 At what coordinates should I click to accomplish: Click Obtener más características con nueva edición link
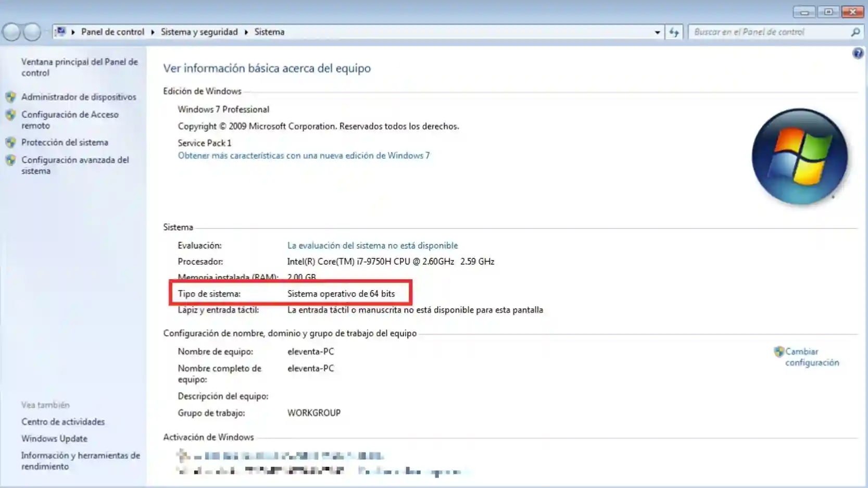pyautogui.click(x=304, y=155)
